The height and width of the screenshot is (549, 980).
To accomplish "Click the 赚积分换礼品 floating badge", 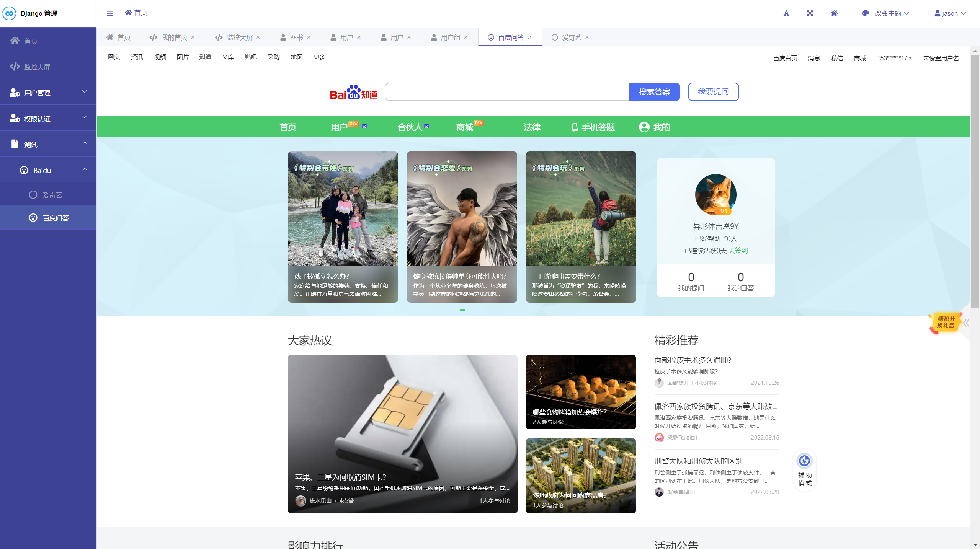I will pos(945,323).
